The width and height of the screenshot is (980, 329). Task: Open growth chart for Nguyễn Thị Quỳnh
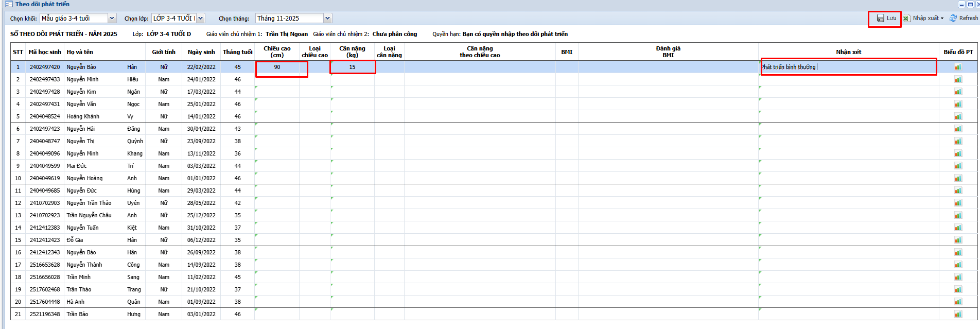pos(958,141)
